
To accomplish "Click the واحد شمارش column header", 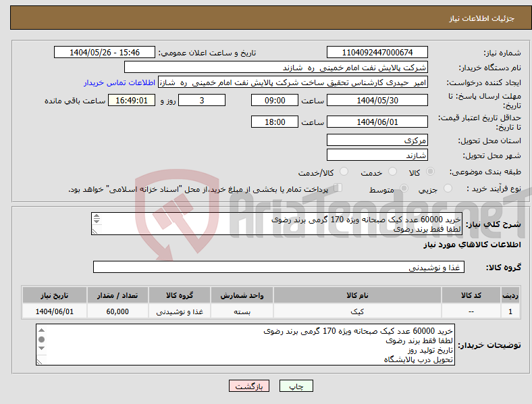I will pos(242,295).
